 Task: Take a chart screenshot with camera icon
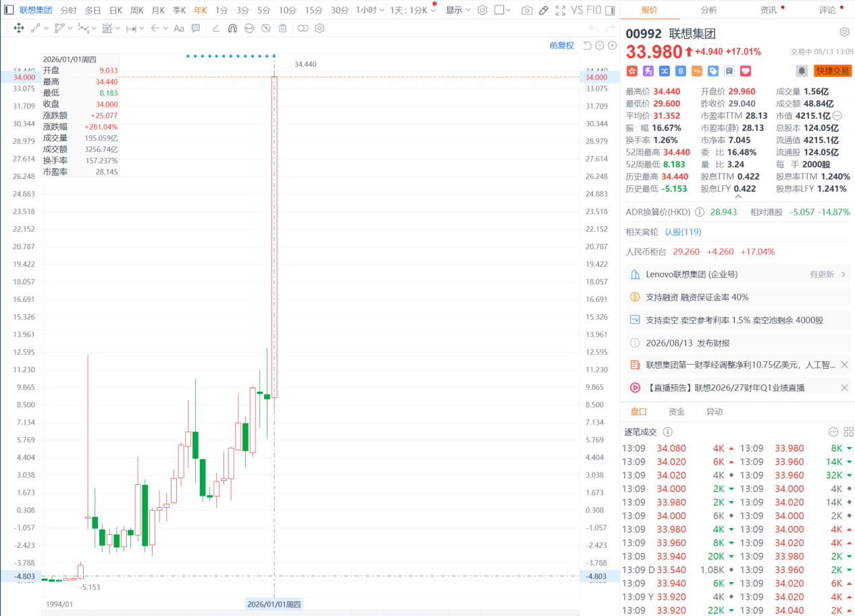pyautogui.click(x=527, y=10)
